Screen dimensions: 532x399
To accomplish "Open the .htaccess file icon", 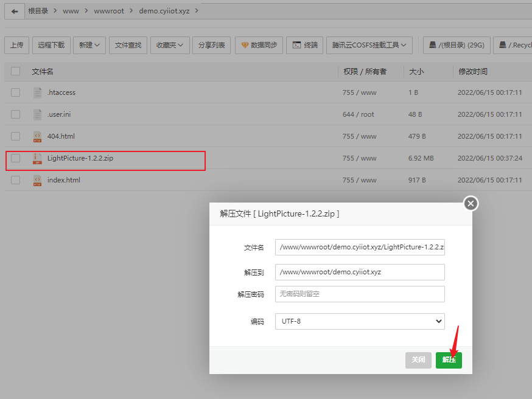I will pyautogui.click(x=37, y=92).
